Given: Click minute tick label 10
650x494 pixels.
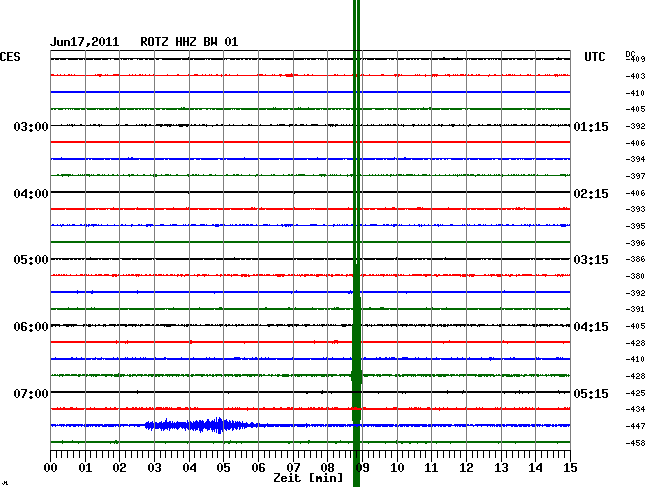Looking at the screenshot, I should (397, 468).
